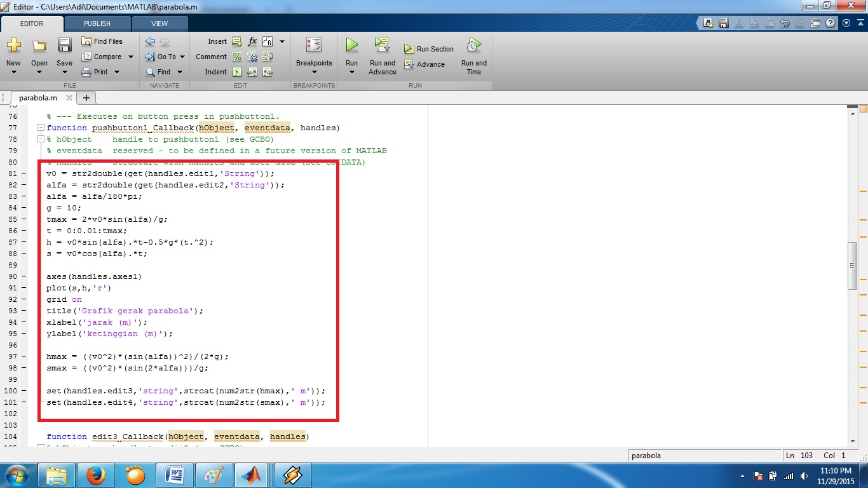Click the editor vertical scrollbar thumb
Viewport: 868px width, 488px height.
pyautogui.click(x=853, y=265)
